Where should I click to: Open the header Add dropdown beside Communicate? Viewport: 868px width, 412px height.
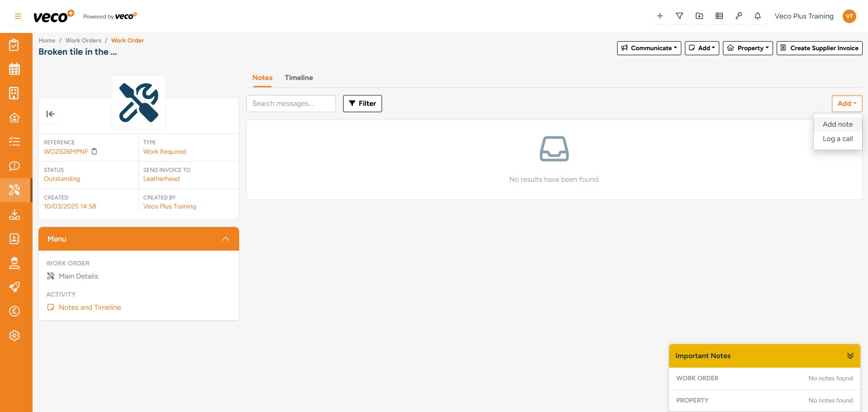702,48
